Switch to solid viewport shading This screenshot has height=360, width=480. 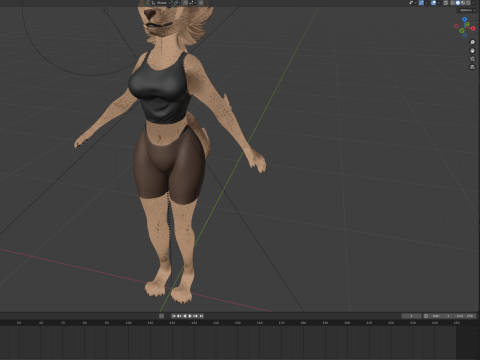pos(458,3)
